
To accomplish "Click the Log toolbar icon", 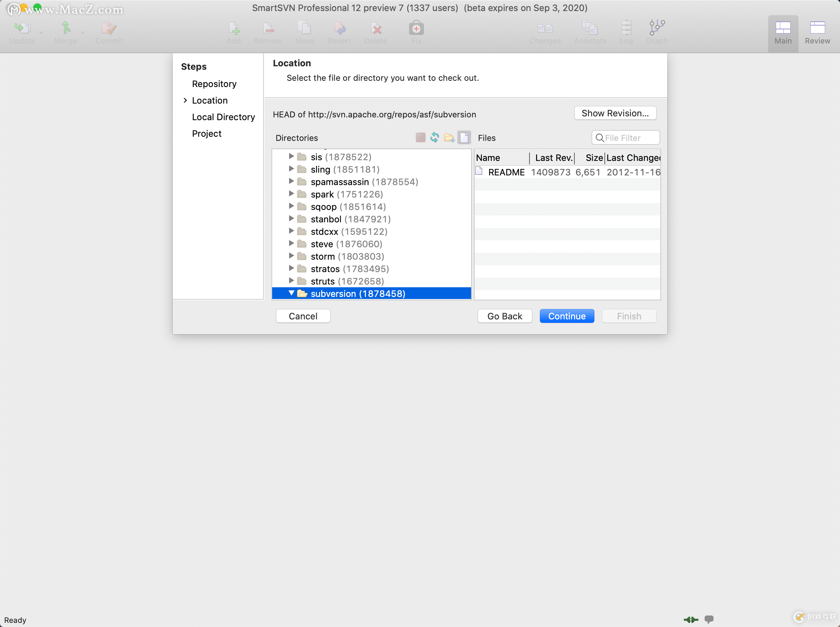I will (626, 28).
